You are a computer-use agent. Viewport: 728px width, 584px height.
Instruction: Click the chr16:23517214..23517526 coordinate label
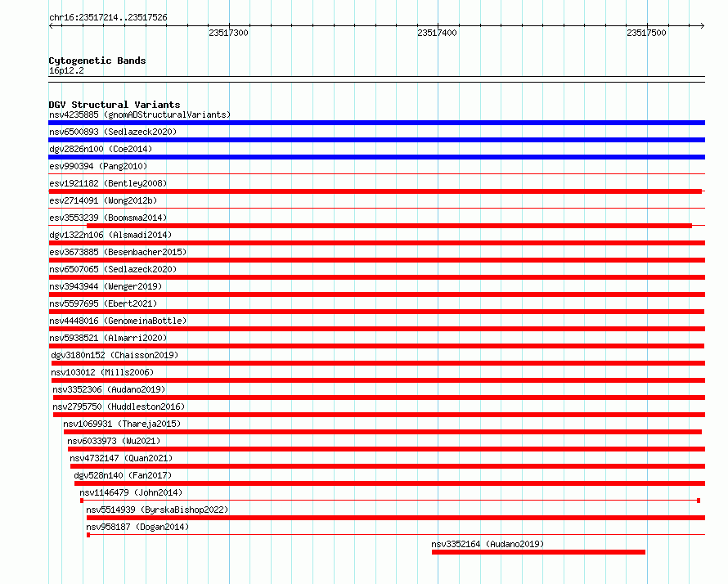click(x=108, y=17)
